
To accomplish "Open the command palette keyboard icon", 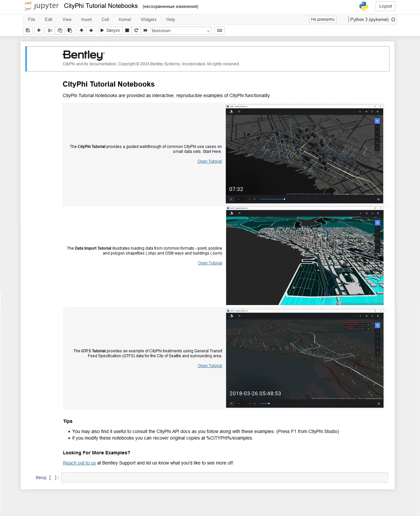I will coord(220,31).
